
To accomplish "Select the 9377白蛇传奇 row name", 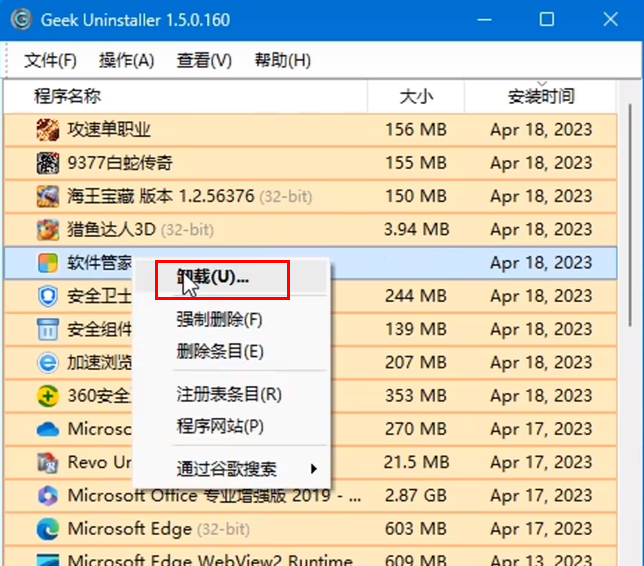I will pyautogui.click(x=120, y=163).
